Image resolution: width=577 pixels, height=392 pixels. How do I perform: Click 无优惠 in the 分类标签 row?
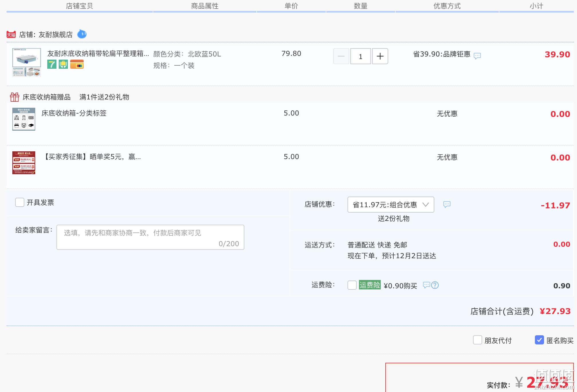coord(447,114)
